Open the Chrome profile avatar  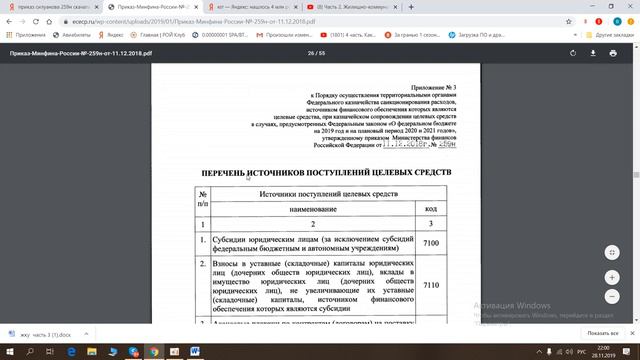pos(618,22)
